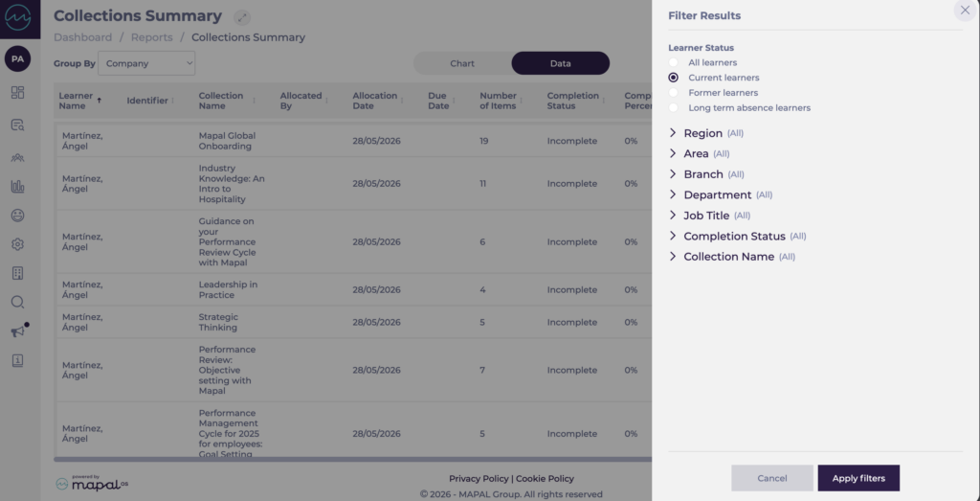Open the Privacy Policy link
Viewport: 980px width, 501px height.
click(479, 478)
